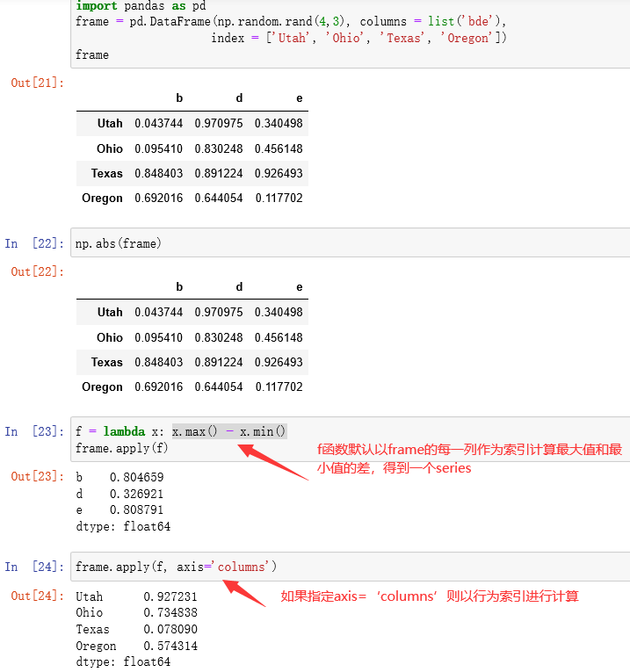Click value 0.117702 in Out[21] table
Image resolution: width=630 pixels, height=672 pixels.
pos(279,198)
